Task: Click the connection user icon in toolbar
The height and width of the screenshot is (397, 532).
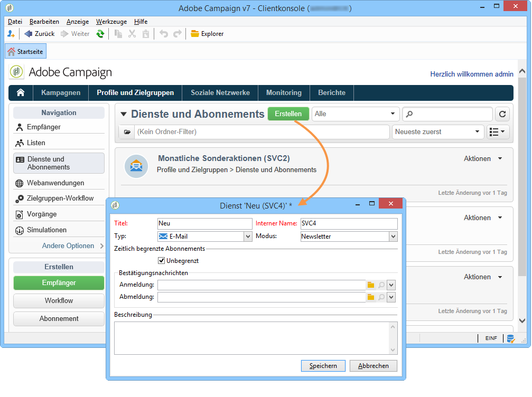Action: click(x=11, y=34)
